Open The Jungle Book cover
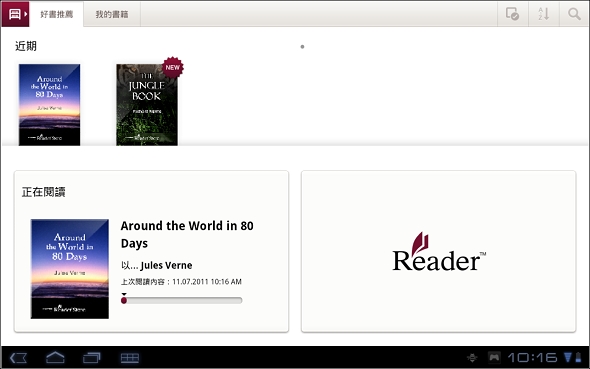The height and width of the screenshot is (369, 590). click(x=147, y=105)
